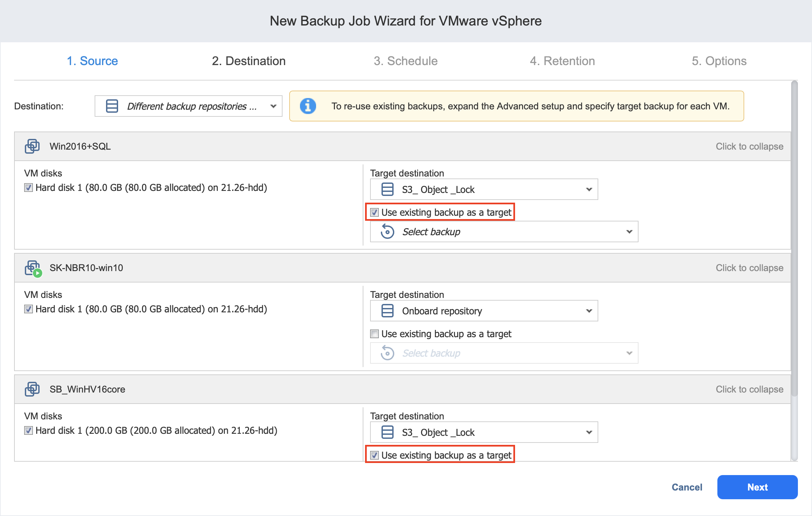This screenshot has width=812, height=516.
Task: Click the blue info icon in the notice
Action: [x=308, y=106]
